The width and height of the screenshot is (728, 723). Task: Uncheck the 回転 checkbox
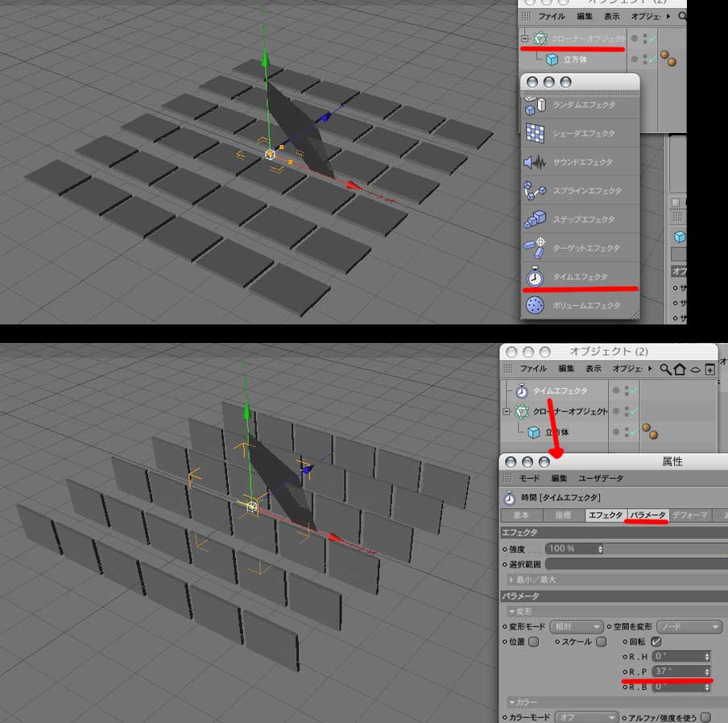(x=656, y=642)
